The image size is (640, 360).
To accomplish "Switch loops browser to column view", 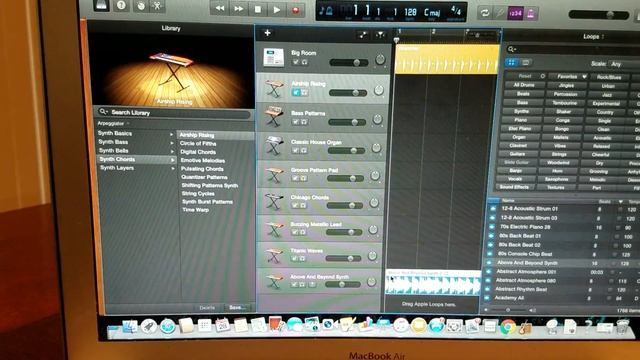I will coord(526,63).
